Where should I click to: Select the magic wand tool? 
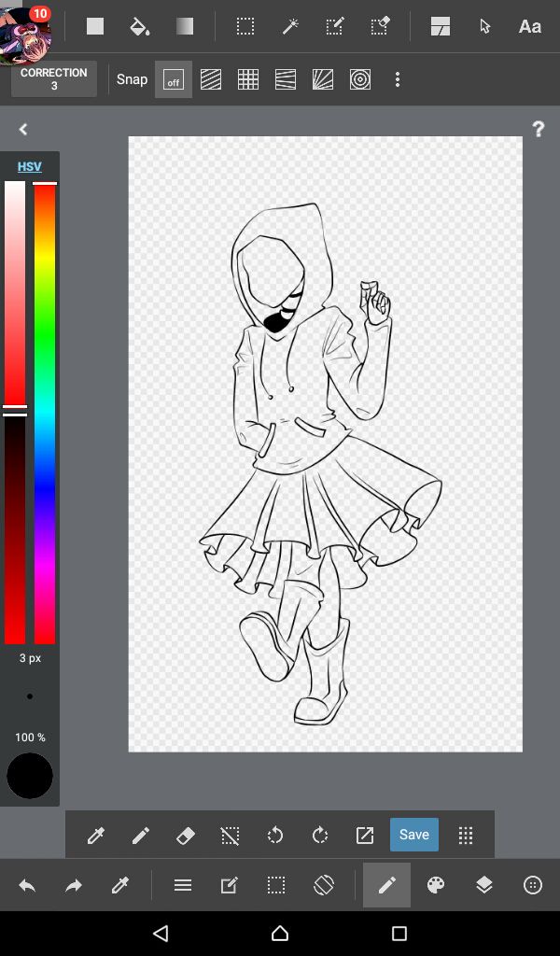coord(290,26)
